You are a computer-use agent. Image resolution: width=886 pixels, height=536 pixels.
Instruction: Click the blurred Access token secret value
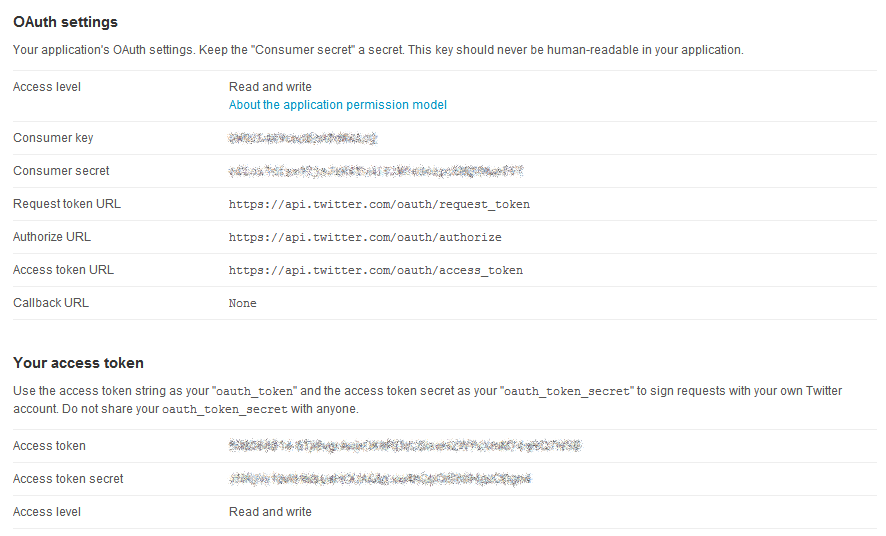pyautogui.click(x=380, y=479)
